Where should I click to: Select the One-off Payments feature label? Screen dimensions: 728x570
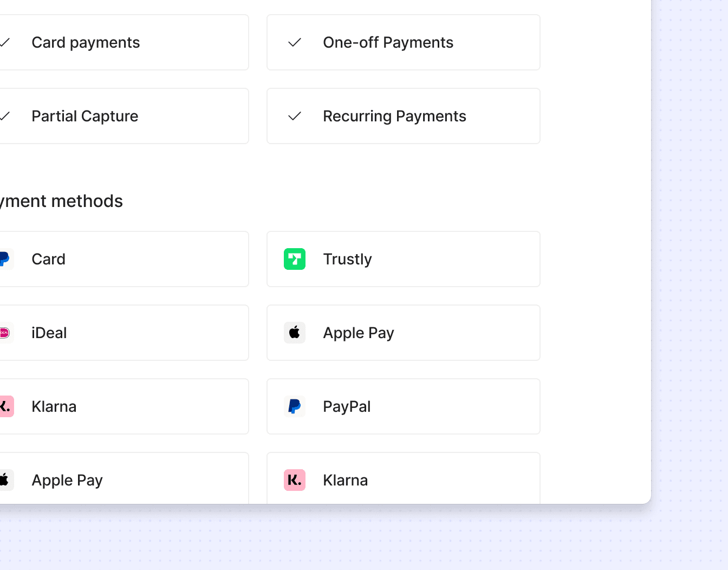coord(388,42)
